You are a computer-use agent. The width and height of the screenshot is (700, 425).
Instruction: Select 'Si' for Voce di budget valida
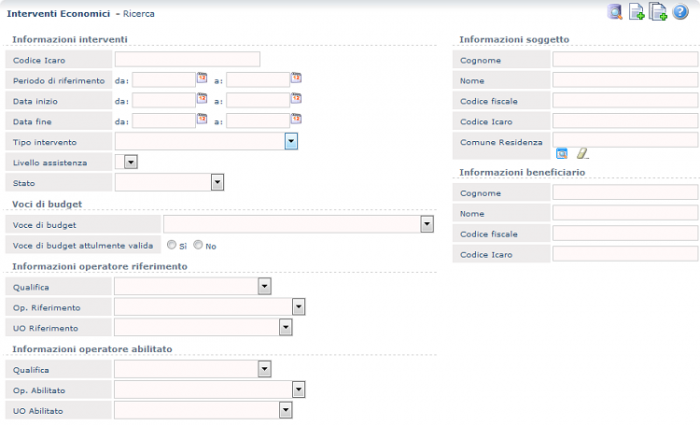tap(172, 244)
